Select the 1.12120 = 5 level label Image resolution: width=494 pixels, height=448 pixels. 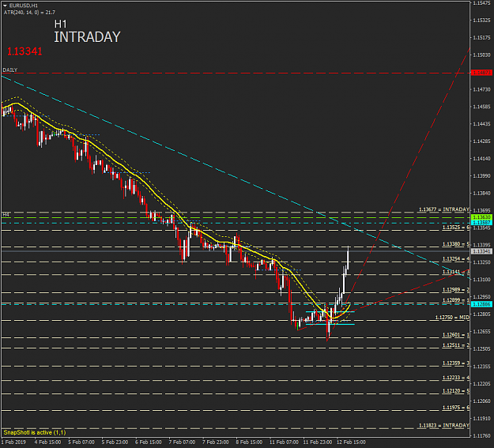[x=456, y=390]
